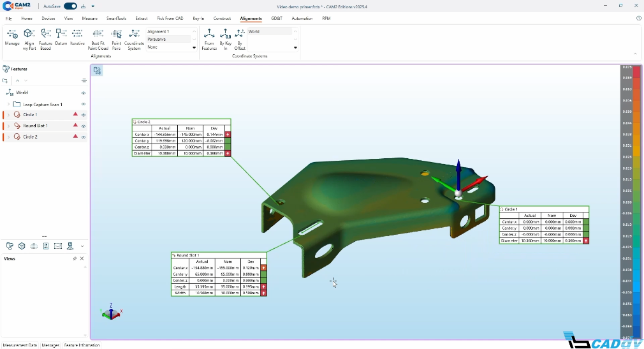Start the Iterative alignment tool
Image resolution: width=644 pixels, height=349 pixels.
point(77,37)
